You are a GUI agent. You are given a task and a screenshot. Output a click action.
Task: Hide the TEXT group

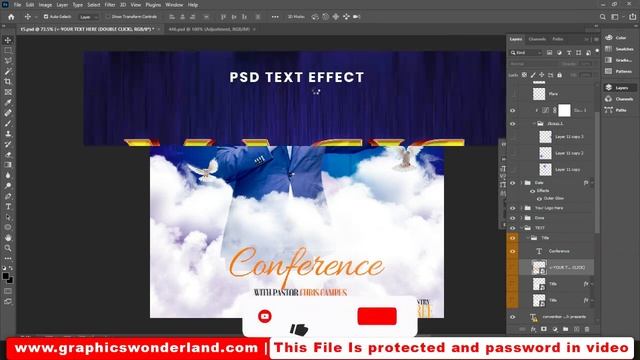coord(513,228)
